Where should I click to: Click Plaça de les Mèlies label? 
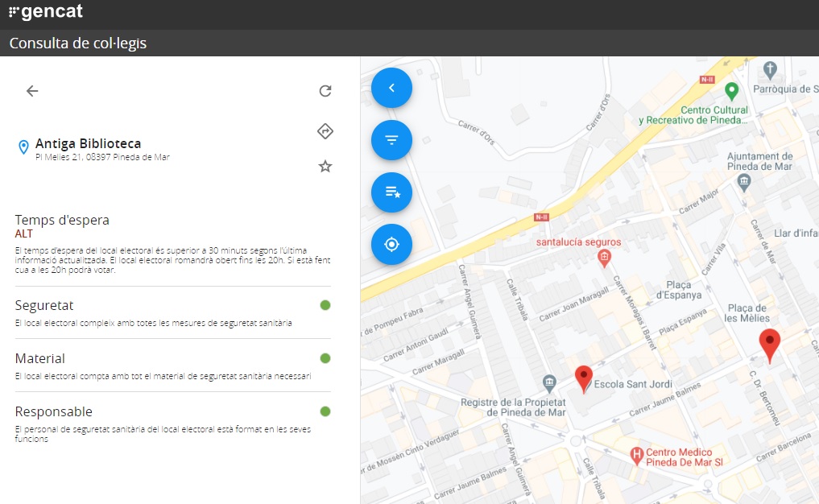point(747,313)
